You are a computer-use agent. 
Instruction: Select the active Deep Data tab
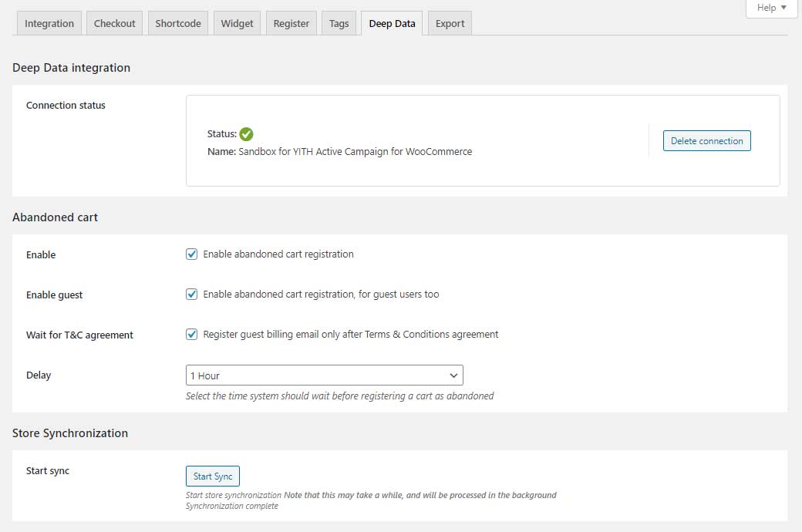click(392, 23)
